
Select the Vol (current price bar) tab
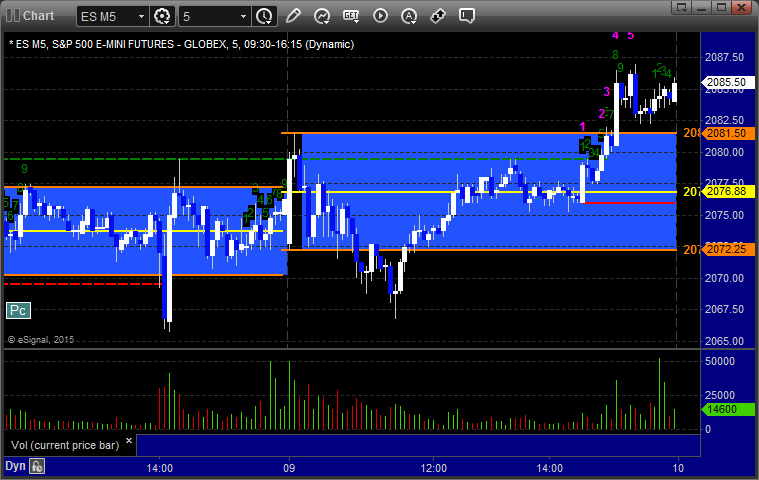[65, 445]
